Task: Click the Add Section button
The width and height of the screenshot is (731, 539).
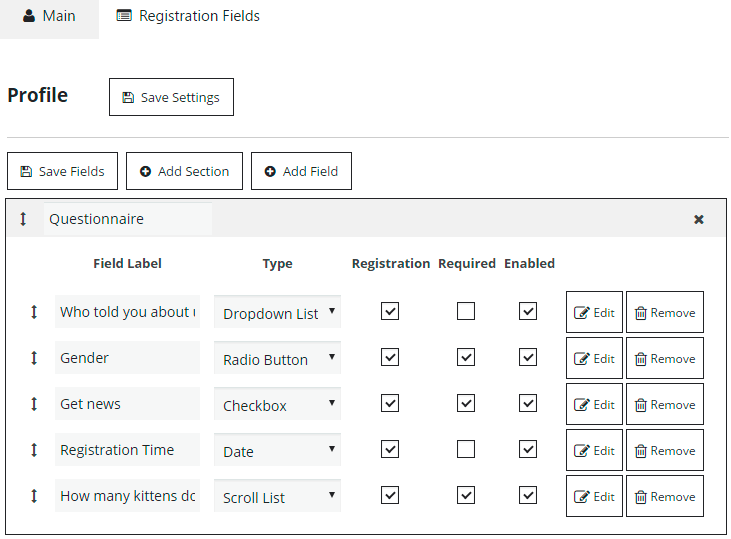Action: [x=184, y=171]
